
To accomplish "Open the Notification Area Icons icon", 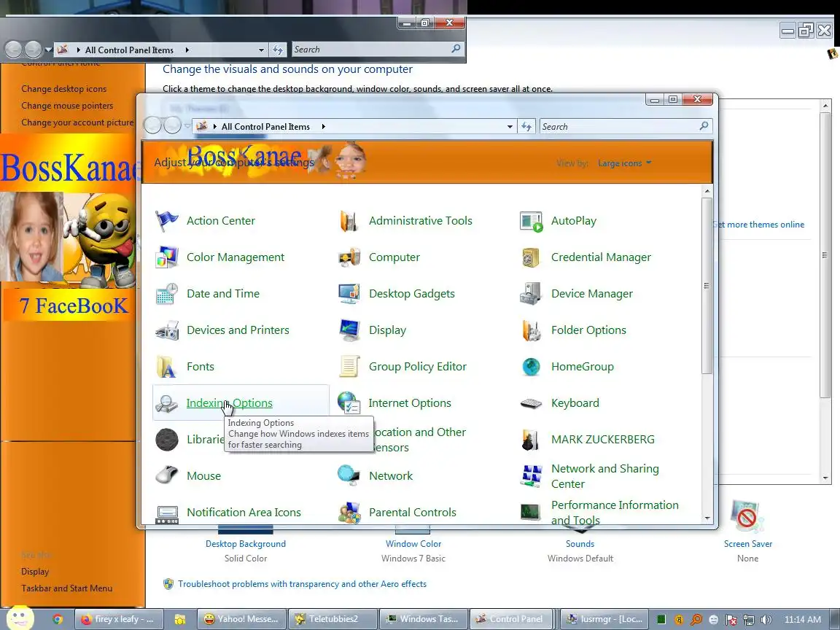I will pyautogui.click(x=166, y=514).
